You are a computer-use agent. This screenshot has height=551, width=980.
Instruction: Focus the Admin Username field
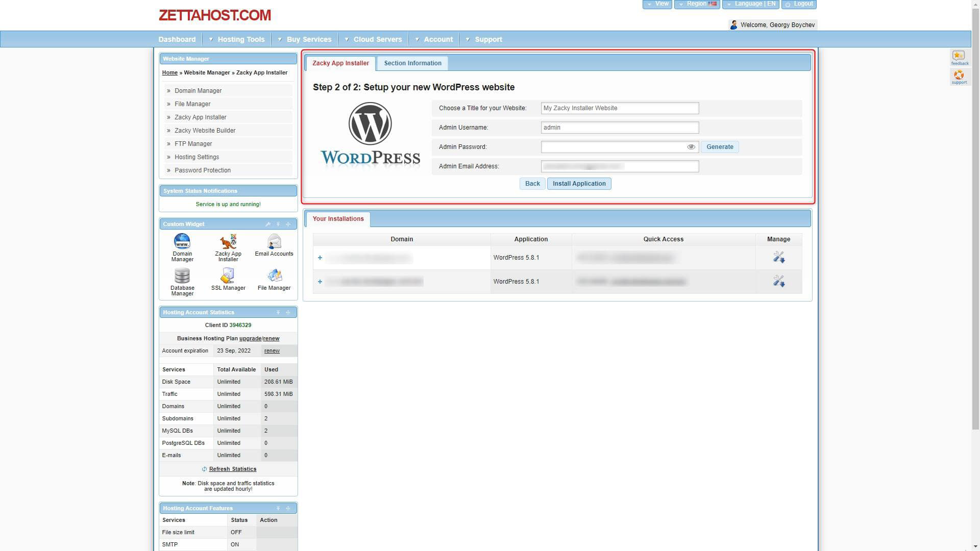620,128
